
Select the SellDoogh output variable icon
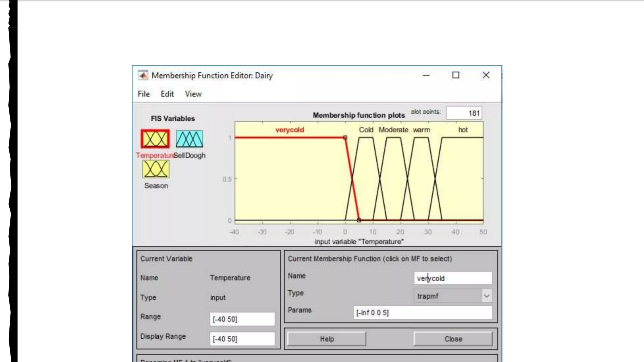click(189, 139)
